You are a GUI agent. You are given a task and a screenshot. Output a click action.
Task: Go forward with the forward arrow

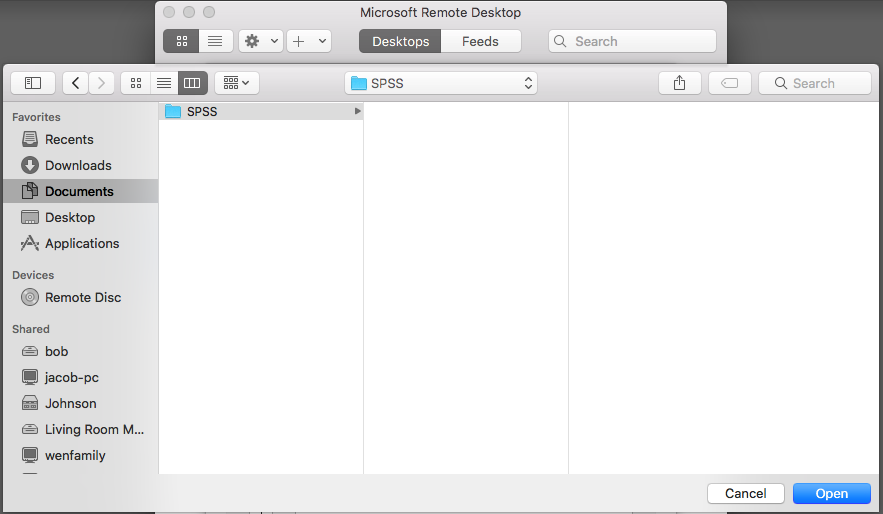click(x=101, y=83)
